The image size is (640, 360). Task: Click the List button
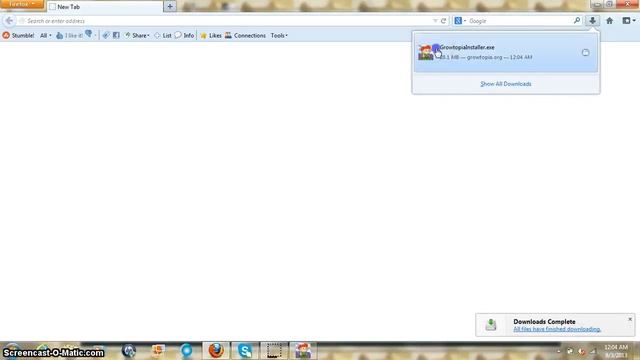[x=163, y=36]
